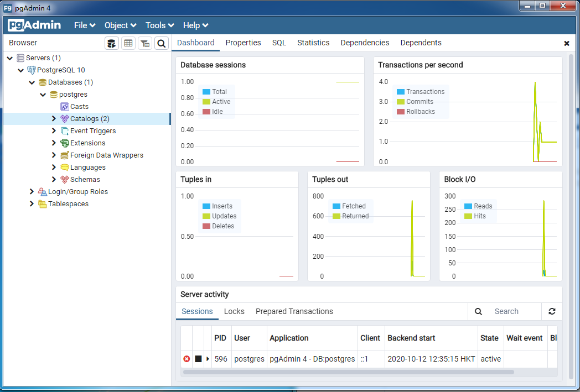Click the Servers group icon
Viewport: 580px width, 392px height.
click(20, 58)
